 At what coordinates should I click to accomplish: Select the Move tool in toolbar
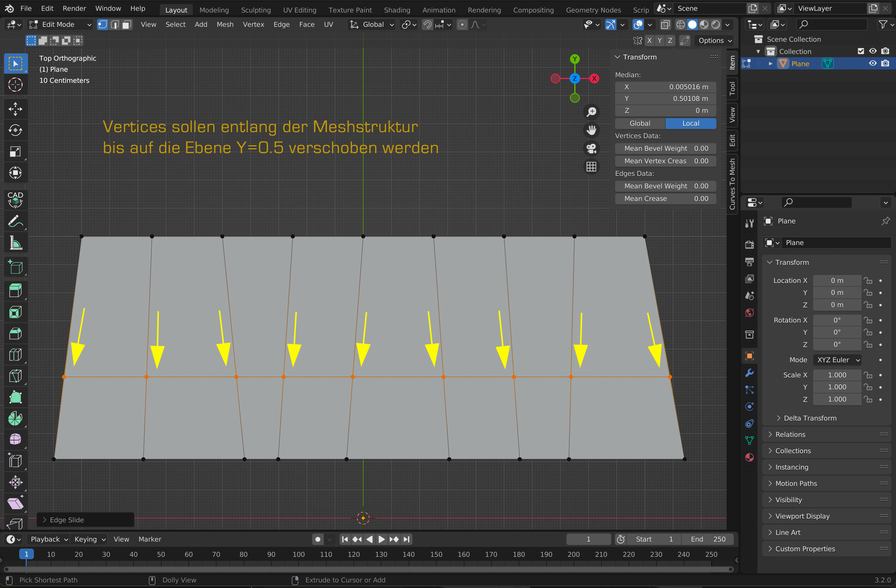pyautogui.click(x=15, y=109)
